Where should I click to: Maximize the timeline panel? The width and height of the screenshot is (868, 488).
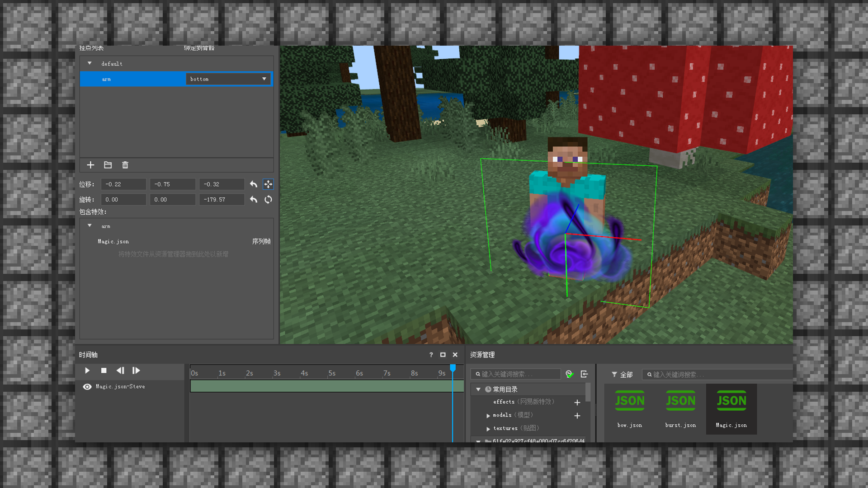[x=443, y=355]
